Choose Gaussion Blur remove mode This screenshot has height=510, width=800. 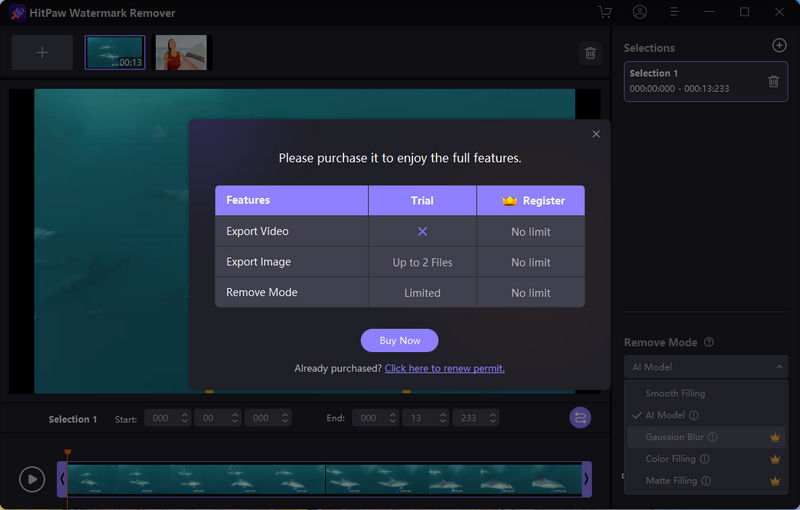tap(674, 437)
